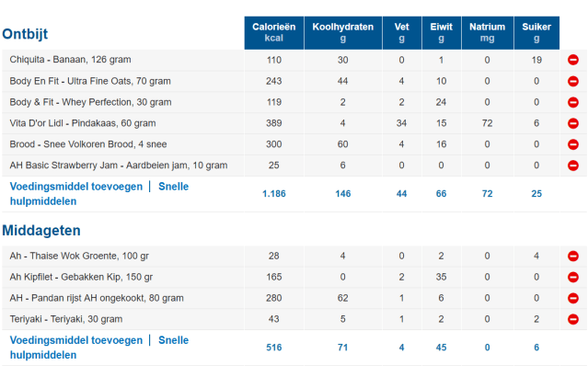Remove the Pandan rijst entry
Image resolution: width=588 pixels, height=377 pixels.
[572, 298]
